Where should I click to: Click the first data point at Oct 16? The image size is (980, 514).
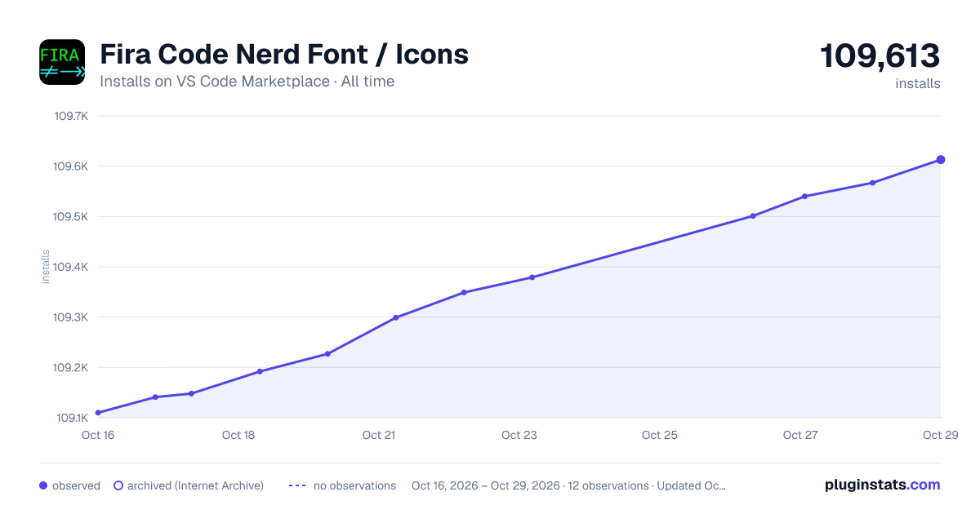(x=98, y=413)
